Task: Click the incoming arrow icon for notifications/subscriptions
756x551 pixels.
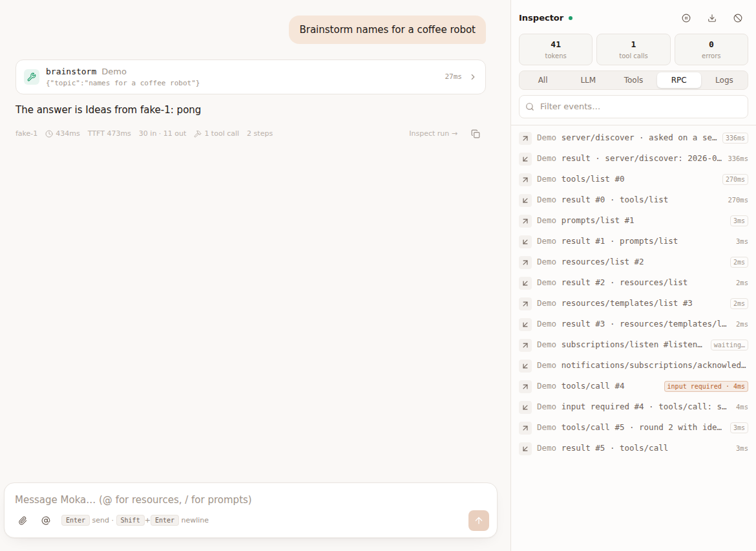Action: coord(525,366)
